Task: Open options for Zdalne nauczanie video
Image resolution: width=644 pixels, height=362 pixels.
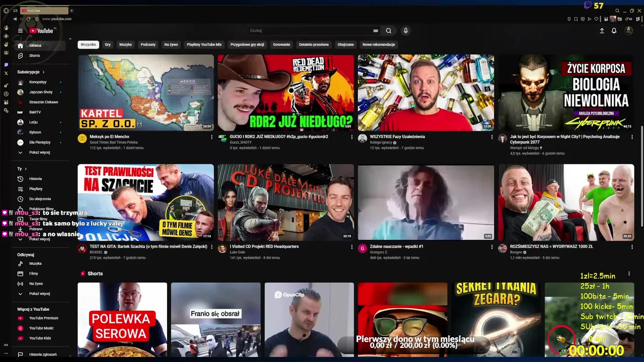Action: click(x=492, y=247)
